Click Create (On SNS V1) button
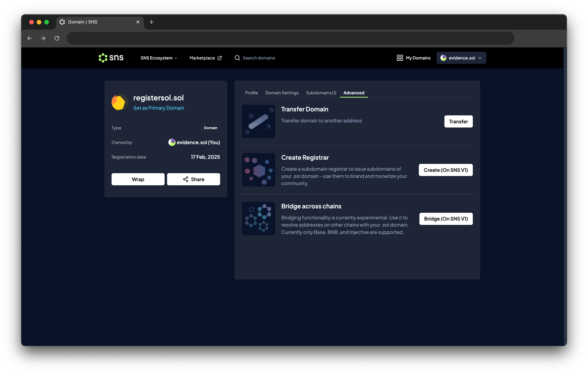 445,170
